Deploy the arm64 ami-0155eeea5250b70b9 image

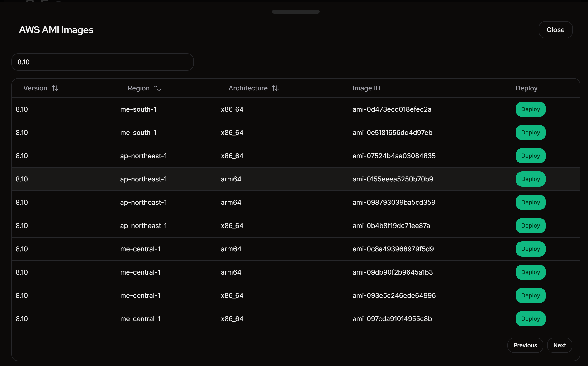tap(530, 179)
